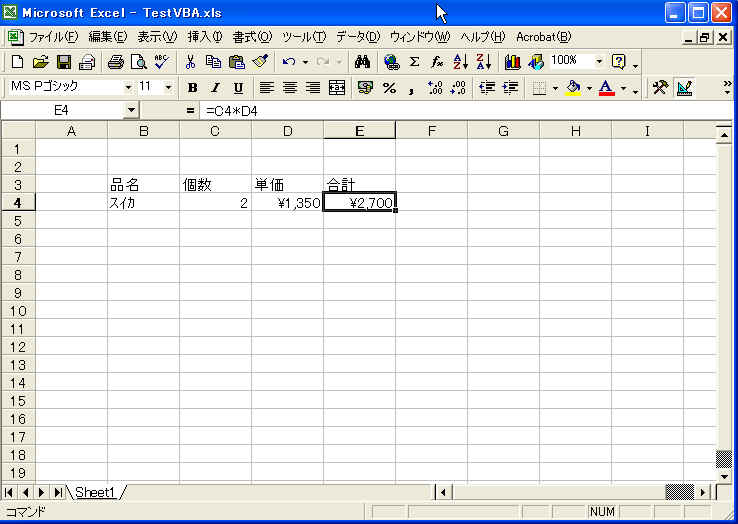The width and height of the screenshot is (738, 524).
Task: Open the Paste Function fx icon
Action: click(437, 62)
